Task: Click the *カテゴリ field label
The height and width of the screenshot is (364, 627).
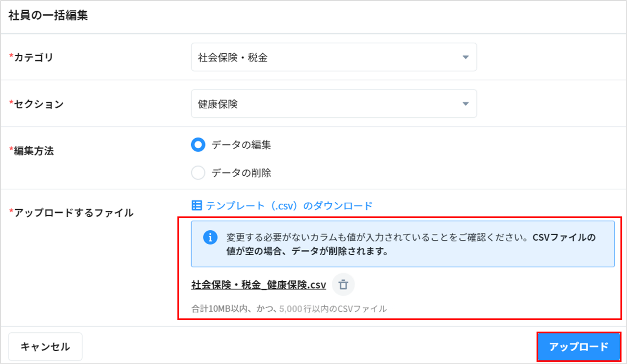Action: [x=31, y=57]
